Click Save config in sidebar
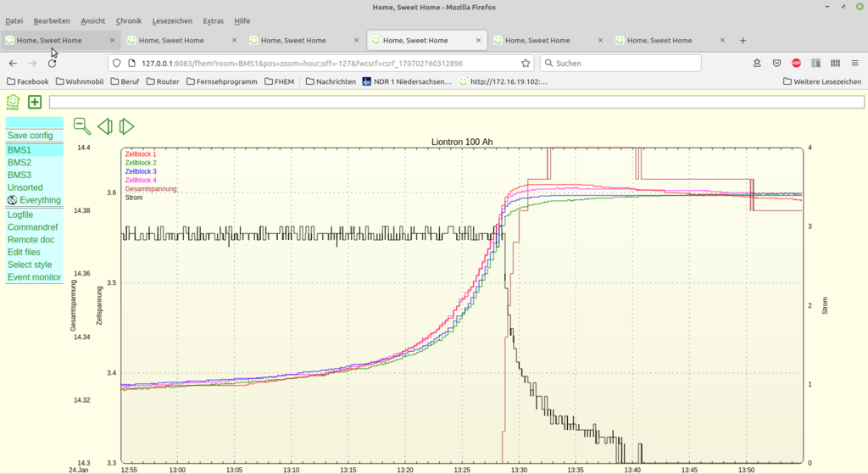This screenshot has height=474, width=868. 31,136
